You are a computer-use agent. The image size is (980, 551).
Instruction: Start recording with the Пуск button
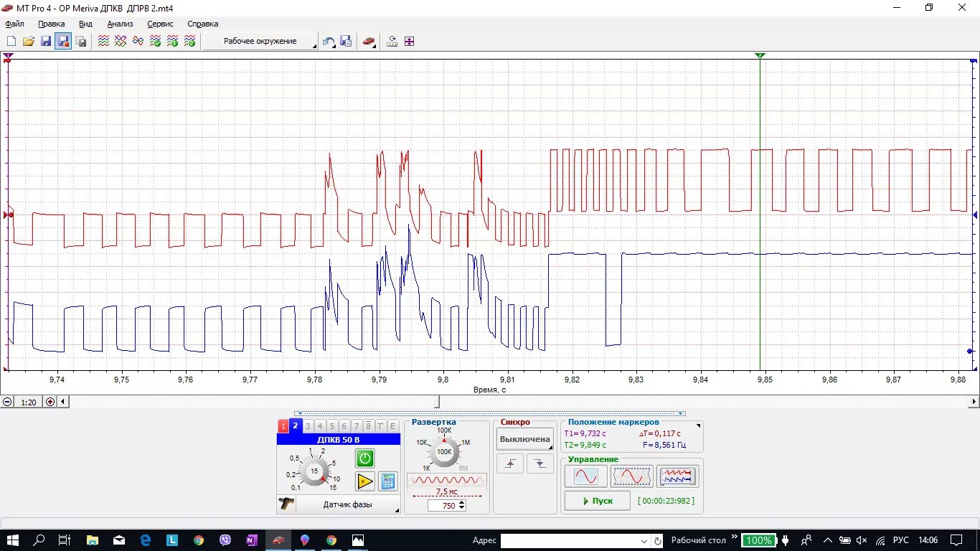click(598, 501)
